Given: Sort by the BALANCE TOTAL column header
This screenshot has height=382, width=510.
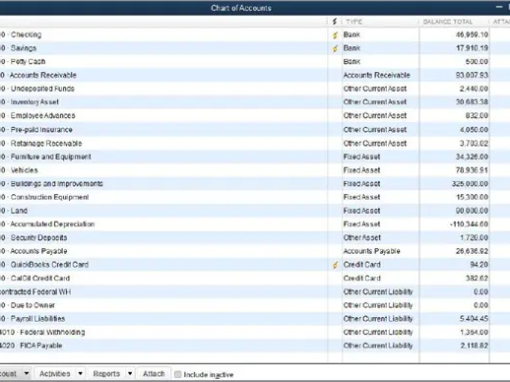Looking at the screenshot, I should coord(447,22).
